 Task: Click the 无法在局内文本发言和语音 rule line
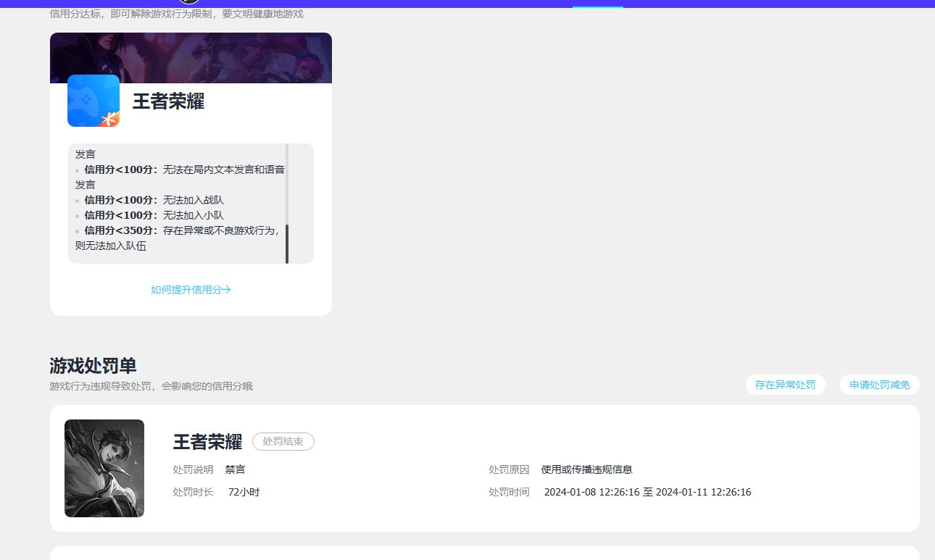[x=180, y=177]
